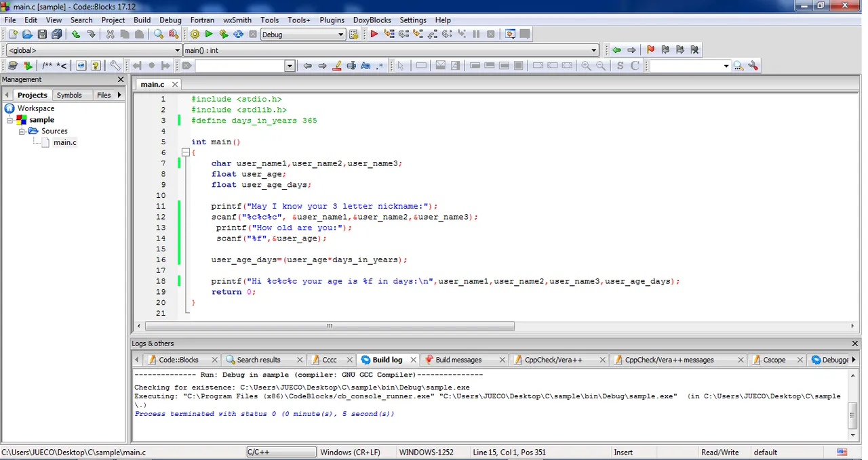The image size is (868, 460).
Task: Select main.c under Sources
Action: click(x=64, y=142)
